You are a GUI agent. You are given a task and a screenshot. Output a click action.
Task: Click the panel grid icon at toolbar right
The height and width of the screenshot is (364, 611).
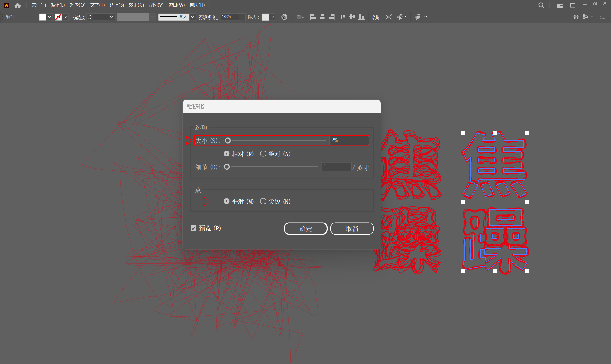coord(576,17)
